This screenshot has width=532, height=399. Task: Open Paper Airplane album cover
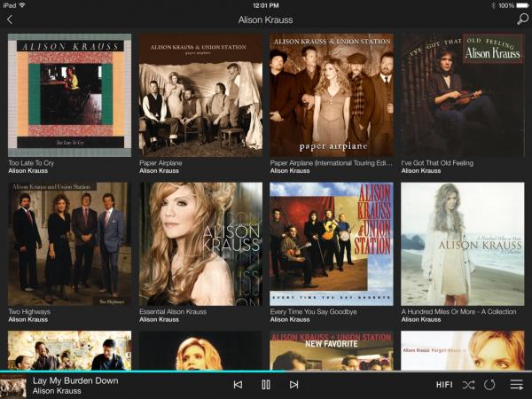coord(200,95)
